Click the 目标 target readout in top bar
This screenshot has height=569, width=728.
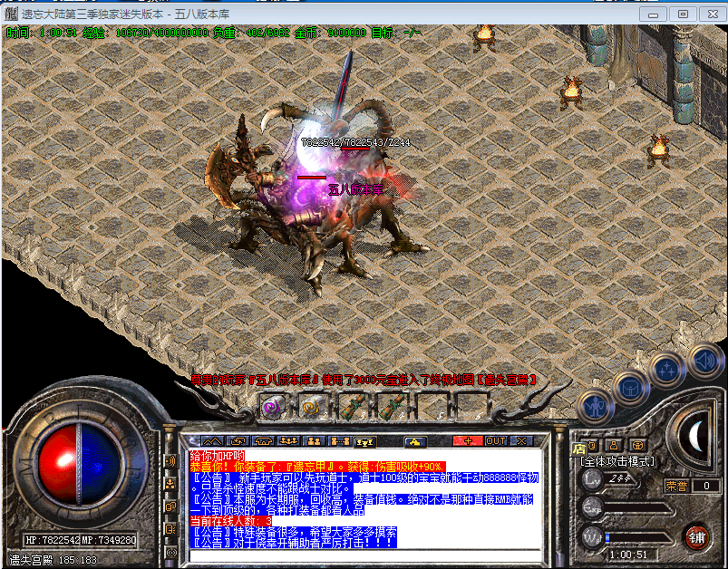(x=395, y=33)
